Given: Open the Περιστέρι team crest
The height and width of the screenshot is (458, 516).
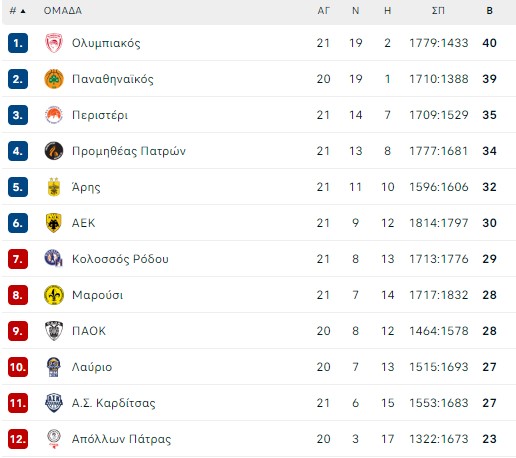Looking at the screenshot, I should pos(54,115).
